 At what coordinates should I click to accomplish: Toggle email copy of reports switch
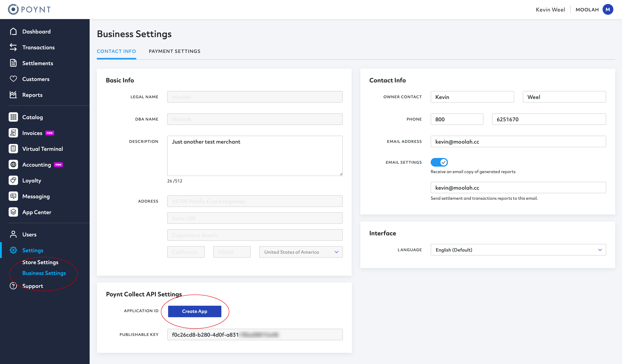(x=439, y=162)
